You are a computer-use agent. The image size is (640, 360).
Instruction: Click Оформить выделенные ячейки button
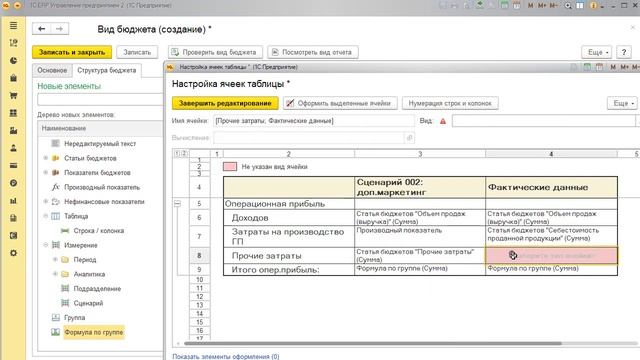click(x=340, y=103)
